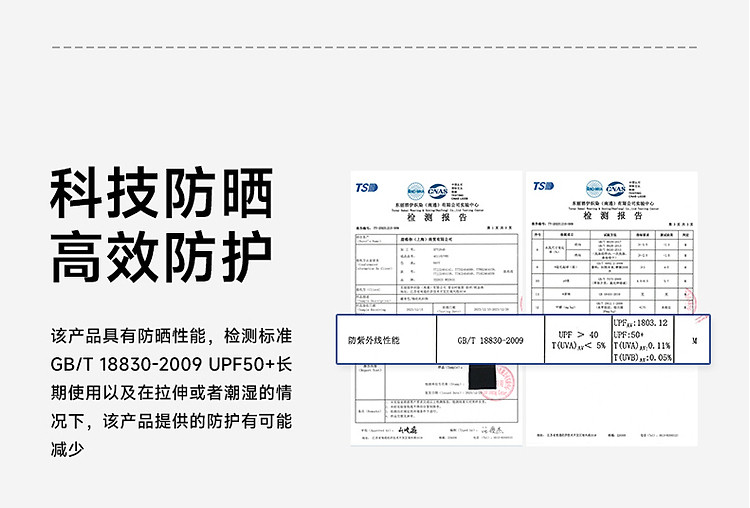Click the M cell at row end
This screenshot has width=750, height=508.
[694, 341]
